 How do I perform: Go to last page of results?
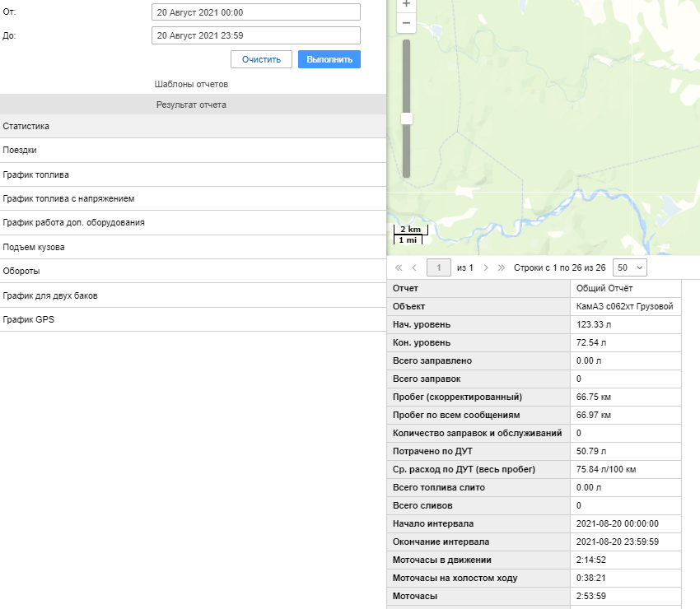click(502, 267)
